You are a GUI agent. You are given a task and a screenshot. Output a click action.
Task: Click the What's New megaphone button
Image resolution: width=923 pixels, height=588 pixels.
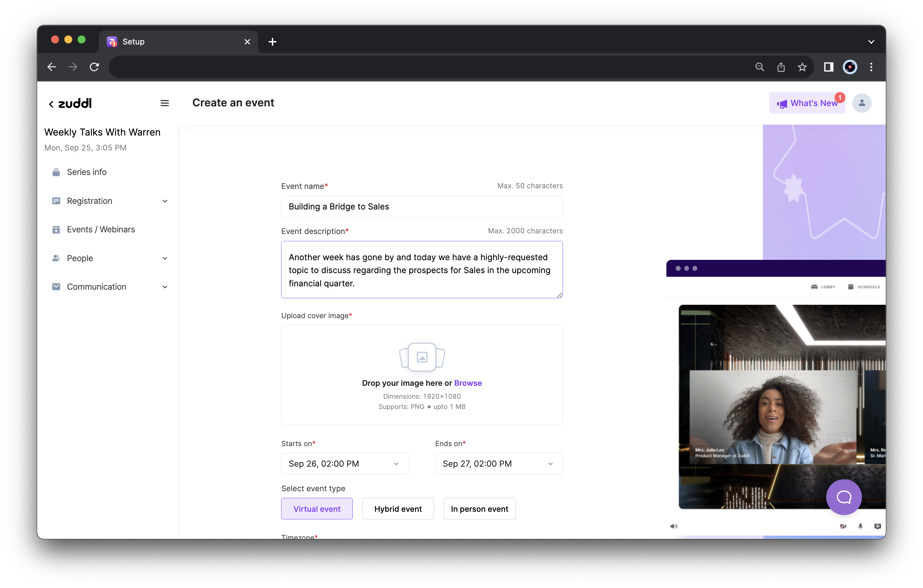[x=807, y=103]
